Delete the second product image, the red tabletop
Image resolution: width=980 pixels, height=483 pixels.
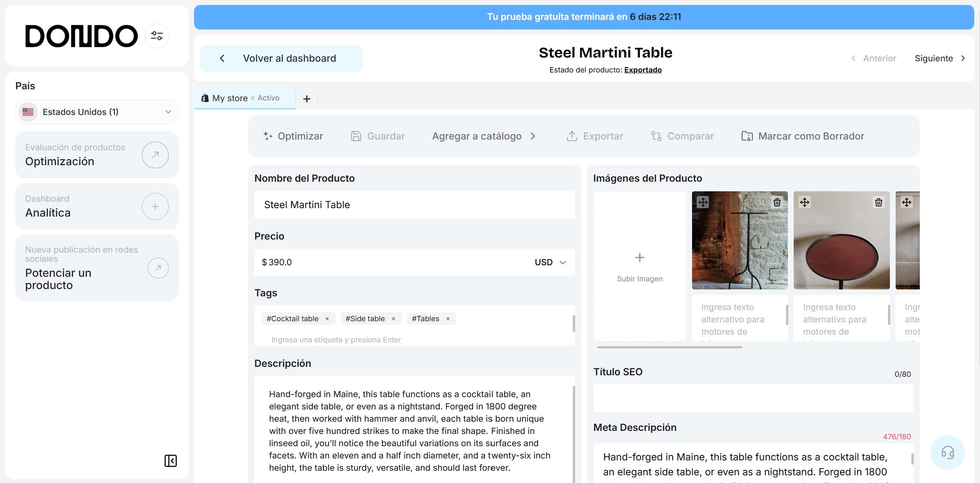(x=878, y=202)
